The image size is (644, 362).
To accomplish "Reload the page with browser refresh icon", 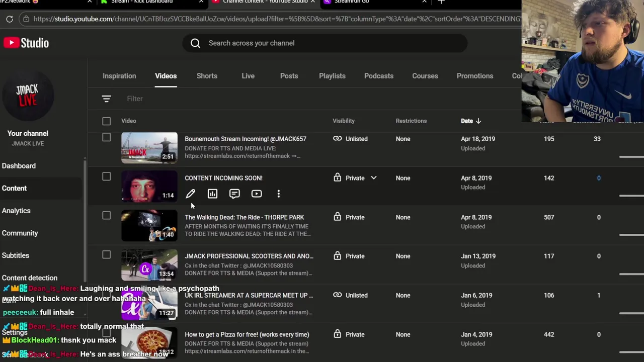I will 10,19.
